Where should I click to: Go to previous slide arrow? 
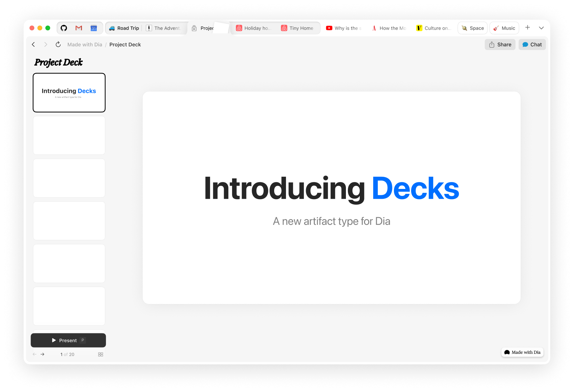tap(35, 354)
